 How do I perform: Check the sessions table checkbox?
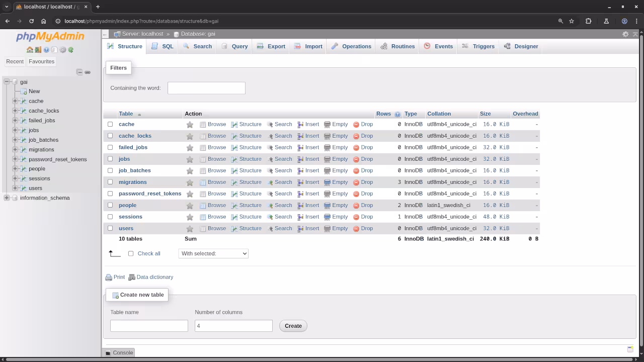[x=110, y=217]
